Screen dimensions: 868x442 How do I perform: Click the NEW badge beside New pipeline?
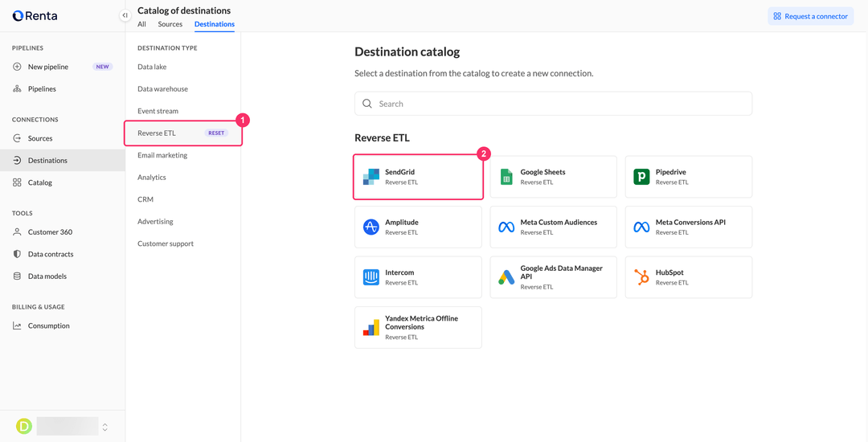[102, 67]
